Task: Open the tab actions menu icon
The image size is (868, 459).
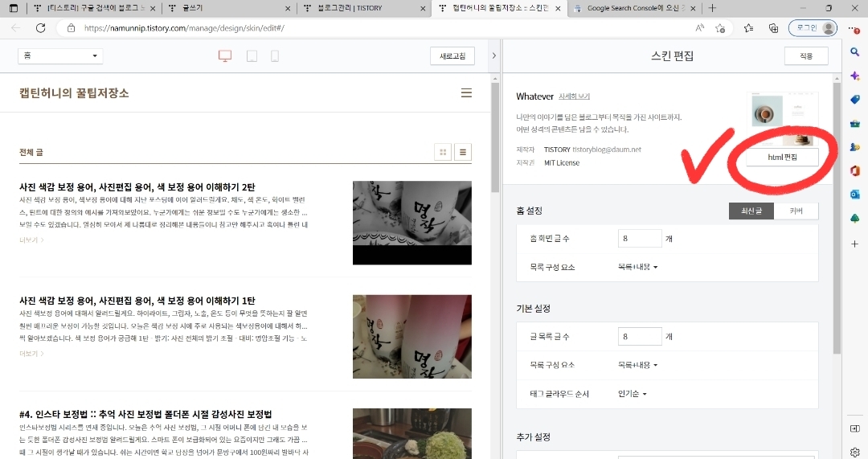Action: coord(14,8)
